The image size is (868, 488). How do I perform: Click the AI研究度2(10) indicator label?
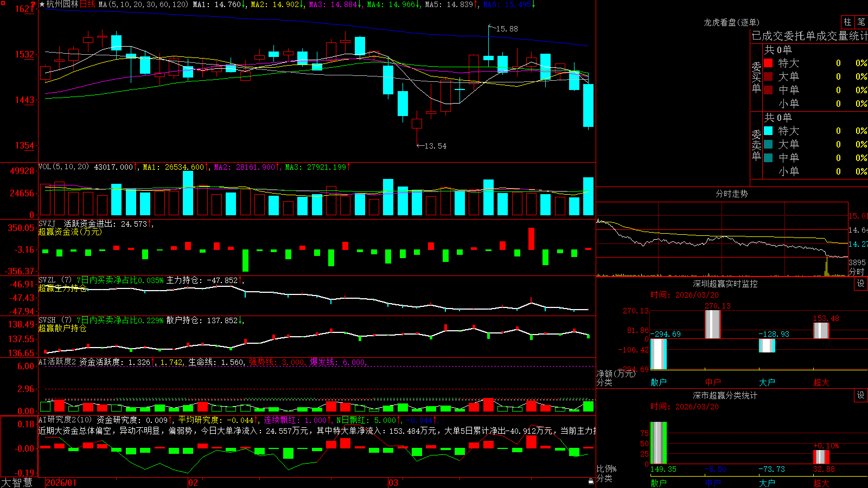[66, 420]
